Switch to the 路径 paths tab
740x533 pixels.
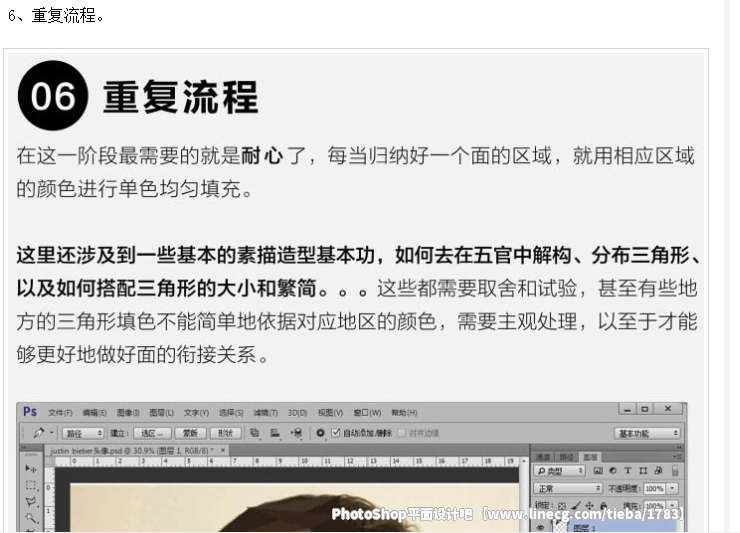[566, 457]
